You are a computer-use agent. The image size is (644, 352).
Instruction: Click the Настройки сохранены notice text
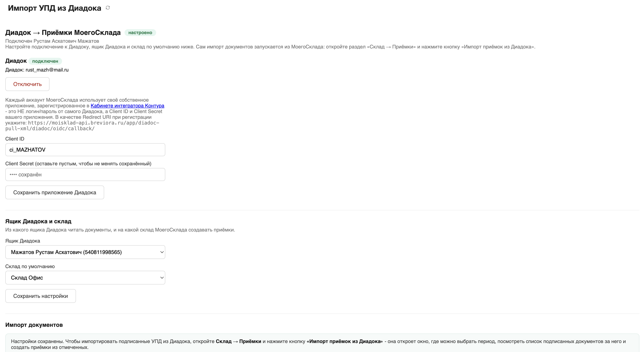pyautogui.click(x=318, y=344)
